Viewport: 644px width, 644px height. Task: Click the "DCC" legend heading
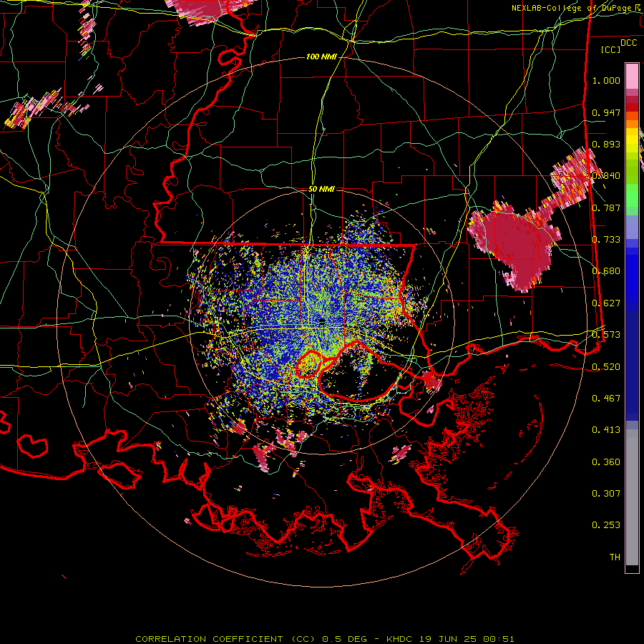(628, 43)
